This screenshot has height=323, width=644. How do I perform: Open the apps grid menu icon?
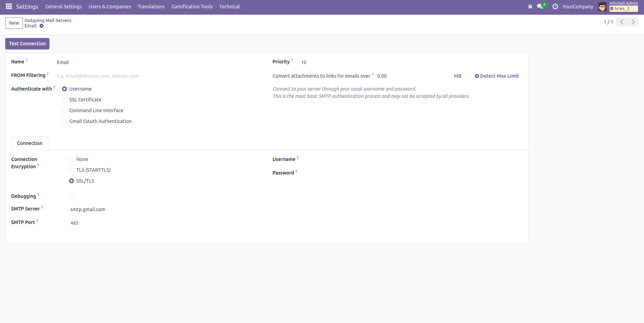[9, 7]
